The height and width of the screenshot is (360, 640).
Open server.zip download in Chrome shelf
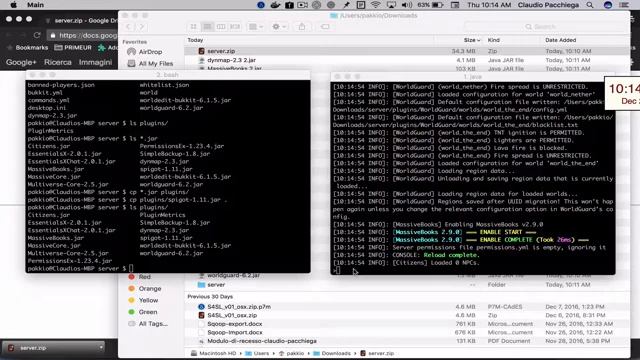pos(49,348)
